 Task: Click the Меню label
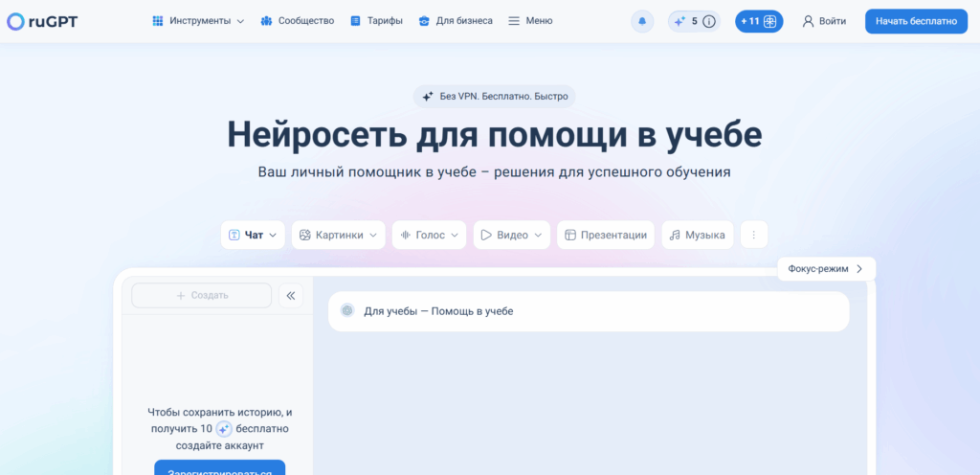point(540,21)
